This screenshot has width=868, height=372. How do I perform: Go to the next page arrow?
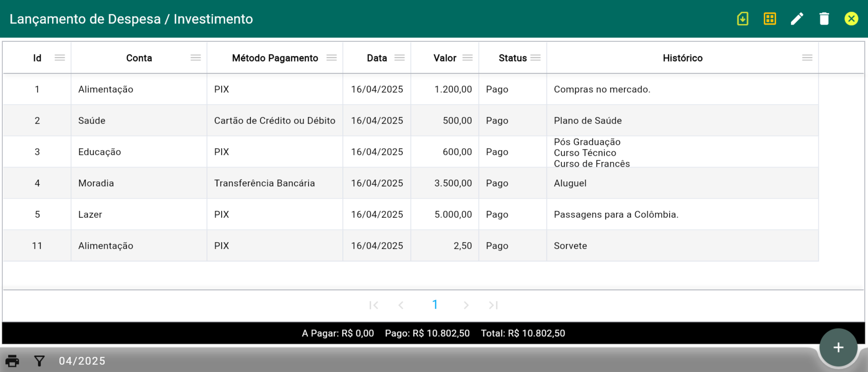click(x=466, y=305)
